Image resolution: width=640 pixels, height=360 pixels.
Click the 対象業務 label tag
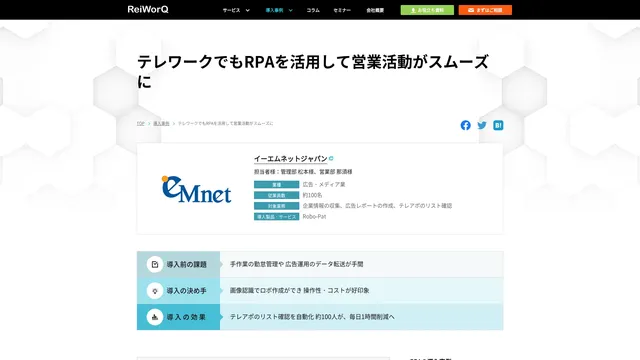point(276,206)
